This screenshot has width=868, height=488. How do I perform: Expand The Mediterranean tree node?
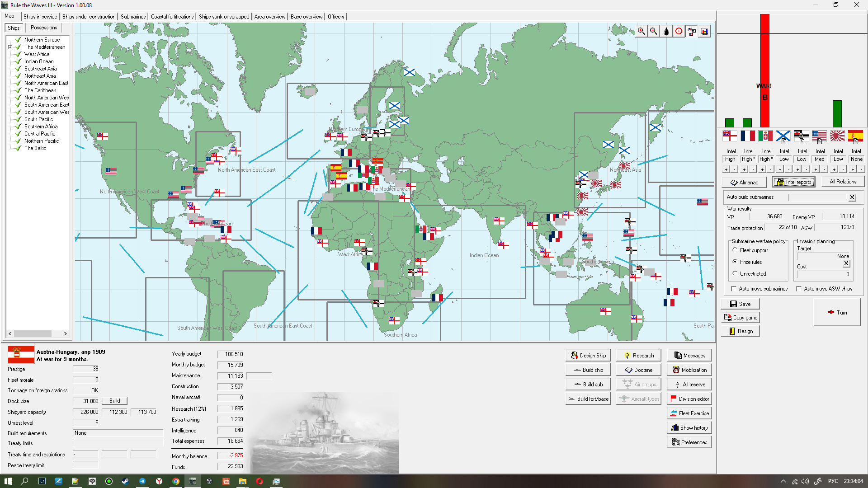10,47
